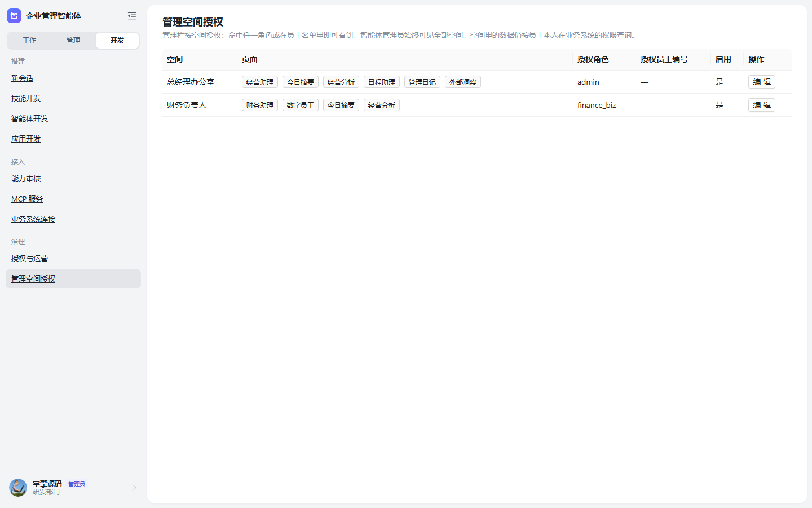This screenshot has width=812, height=508.
Task: Switch to the 工作 tab
Action: (x=29, y=40)
